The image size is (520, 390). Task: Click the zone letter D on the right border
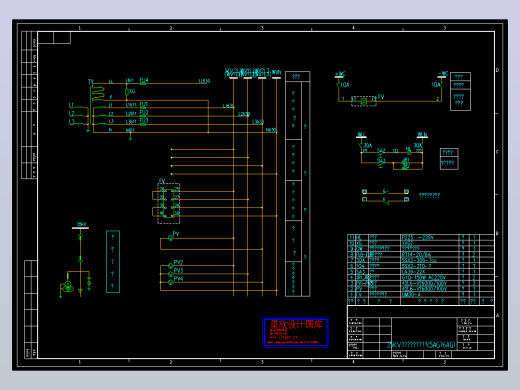click(497, 70)
